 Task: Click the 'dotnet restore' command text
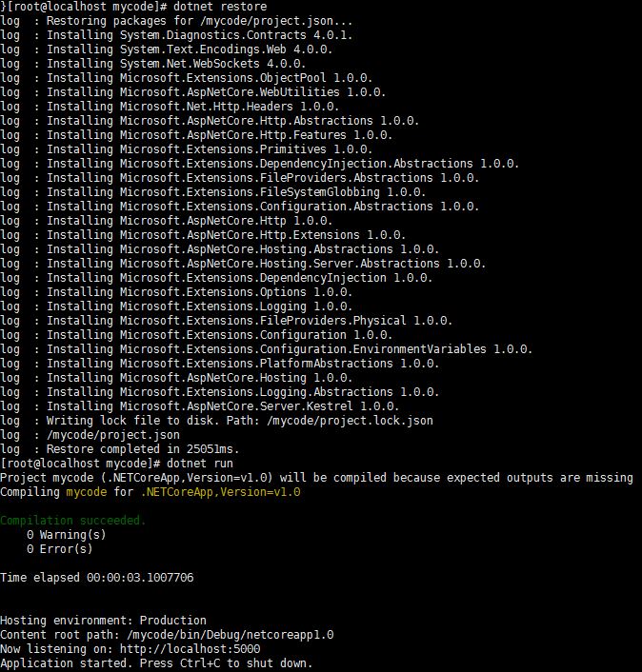pos(220,7)
